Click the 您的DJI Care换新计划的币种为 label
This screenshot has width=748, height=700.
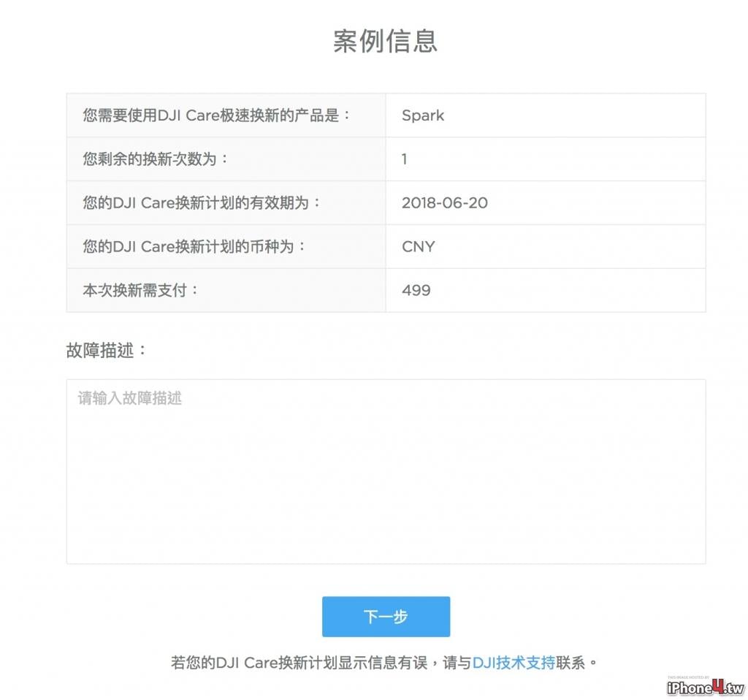194,247
